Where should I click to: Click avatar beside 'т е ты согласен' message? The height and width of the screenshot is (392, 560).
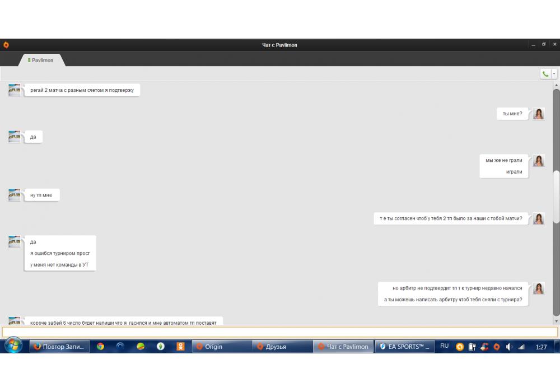pos(539,218)
